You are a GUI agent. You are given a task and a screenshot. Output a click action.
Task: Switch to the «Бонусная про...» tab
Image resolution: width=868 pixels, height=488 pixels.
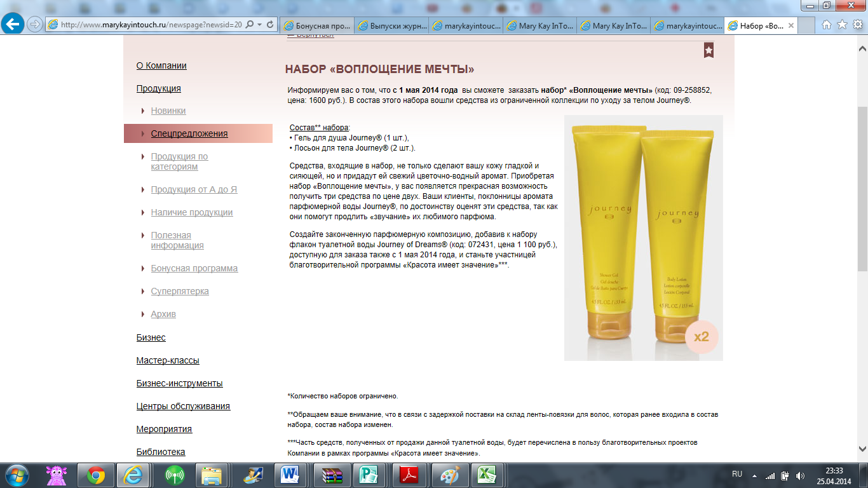[x=316, y=26]
